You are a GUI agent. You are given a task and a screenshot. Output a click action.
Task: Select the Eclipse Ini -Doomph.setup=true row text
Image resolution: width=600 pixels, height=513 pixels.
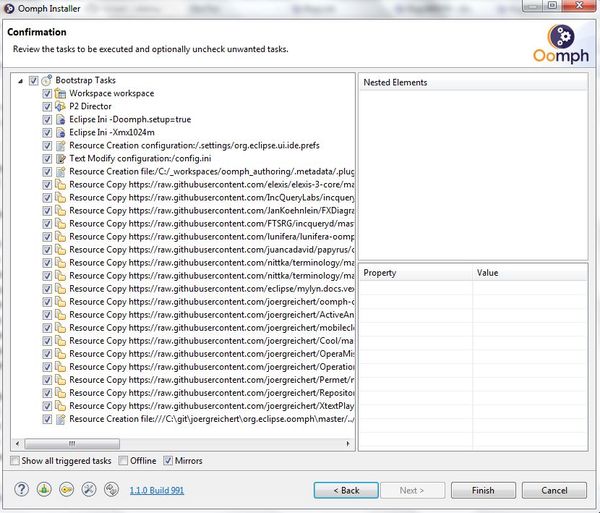tap(130, 119)
